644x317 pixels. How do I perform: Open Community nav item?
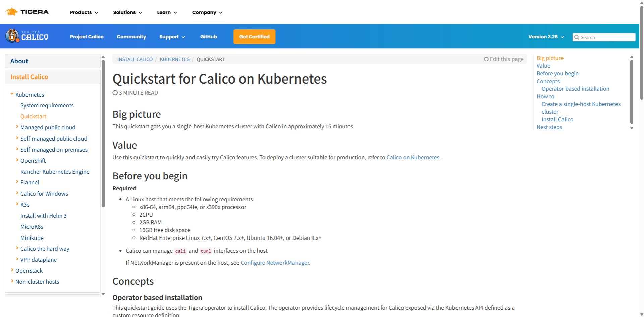(131, 37)
